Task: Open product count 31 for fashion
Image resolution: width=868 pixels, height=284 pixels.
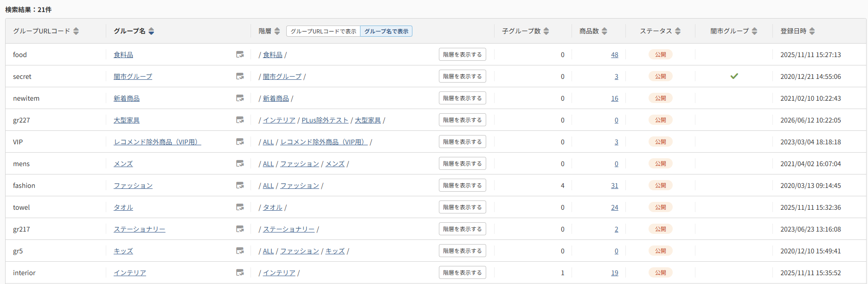Action: click(615, 186)
